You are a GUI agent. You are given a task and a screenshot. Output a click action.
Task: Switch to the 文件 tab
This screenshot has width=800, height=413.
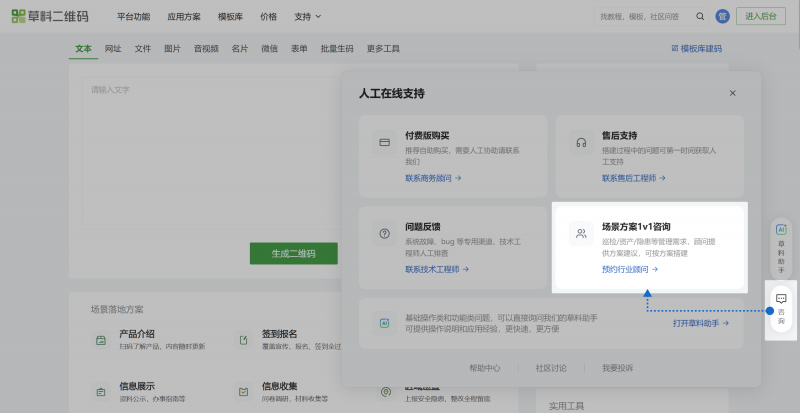(143, 48)
